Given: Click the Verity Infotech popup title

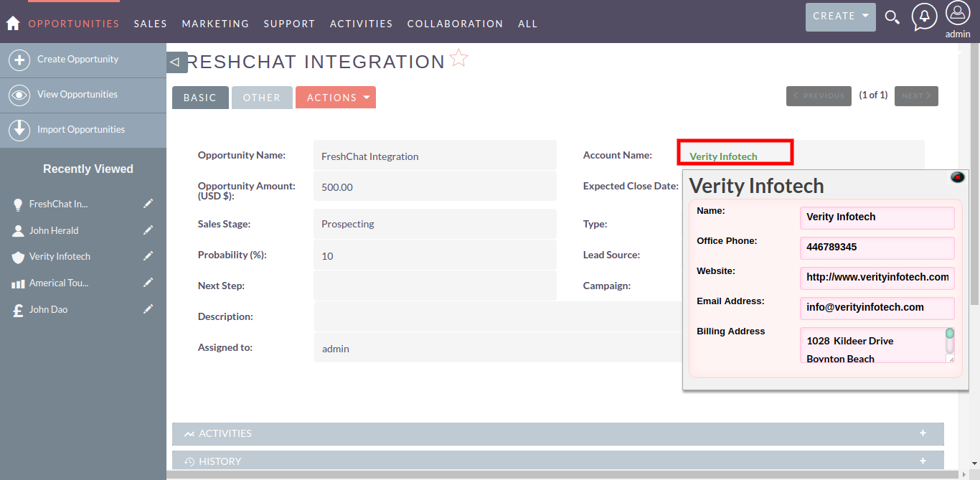Looking at the screenshot, I should pos(756,186).
